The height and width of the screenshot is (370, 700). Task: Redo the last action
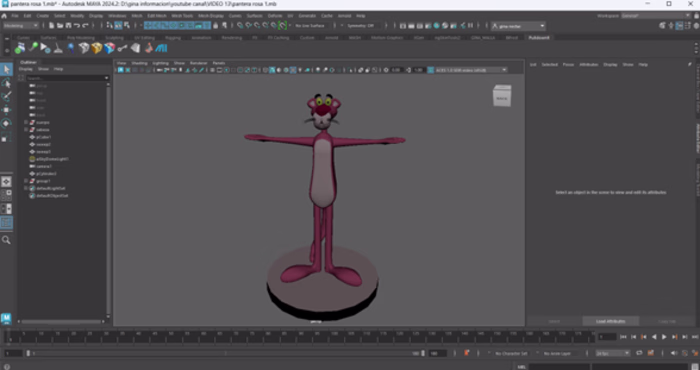[85, 25]
